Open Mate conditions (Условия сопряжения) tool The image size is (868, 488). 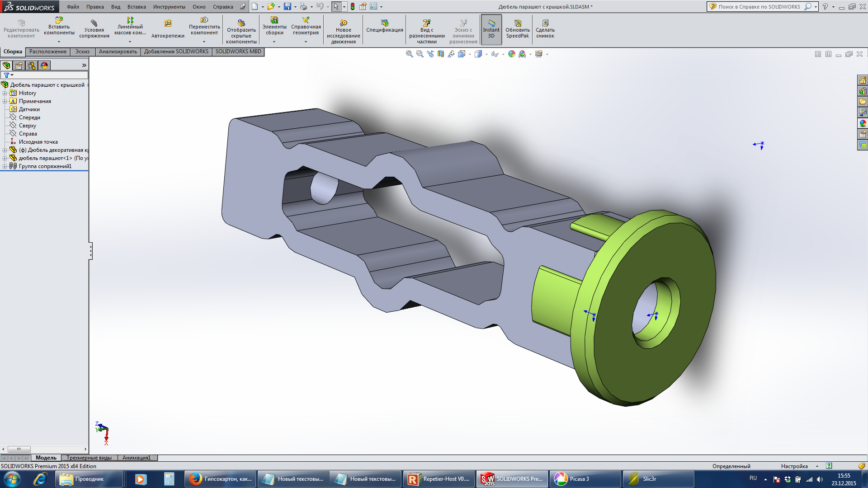(x=94, y=29)
